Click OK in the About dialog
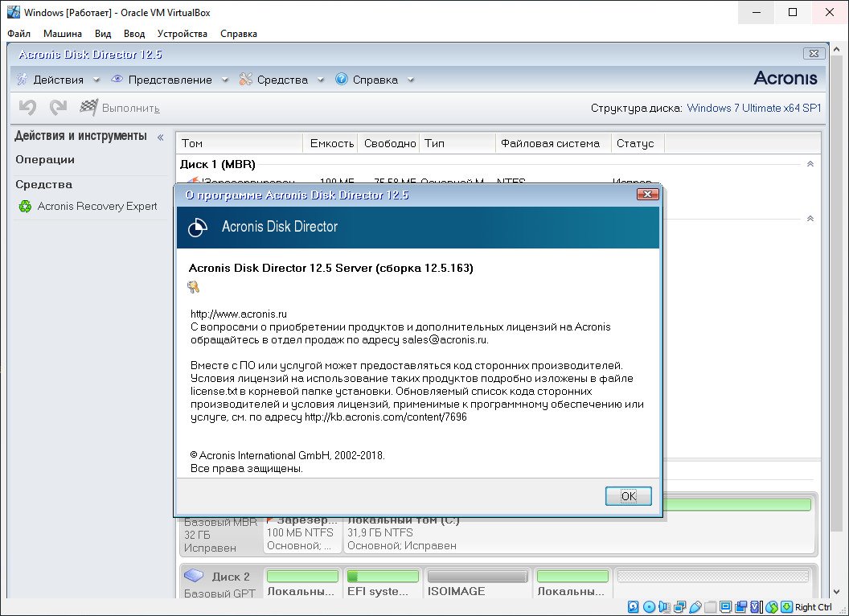The image size is (849, 616). coord(628,495)
